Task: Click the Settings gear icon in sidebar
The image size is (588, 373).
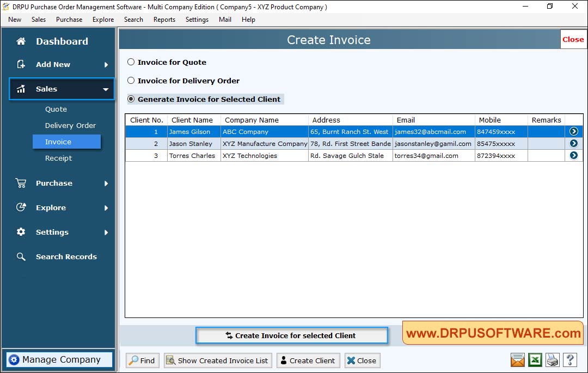Action: [21, 232]
